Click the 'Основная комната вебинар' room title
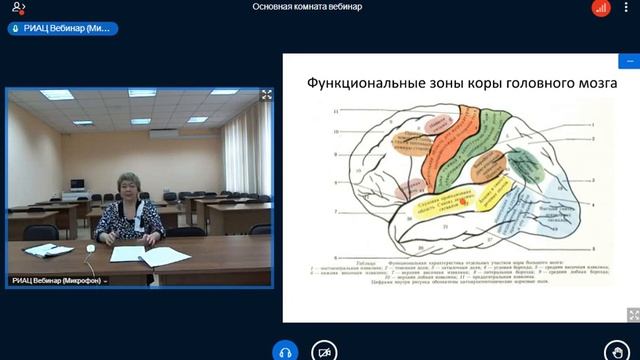This screenshot has height=360, width=640. pos(307,7)
